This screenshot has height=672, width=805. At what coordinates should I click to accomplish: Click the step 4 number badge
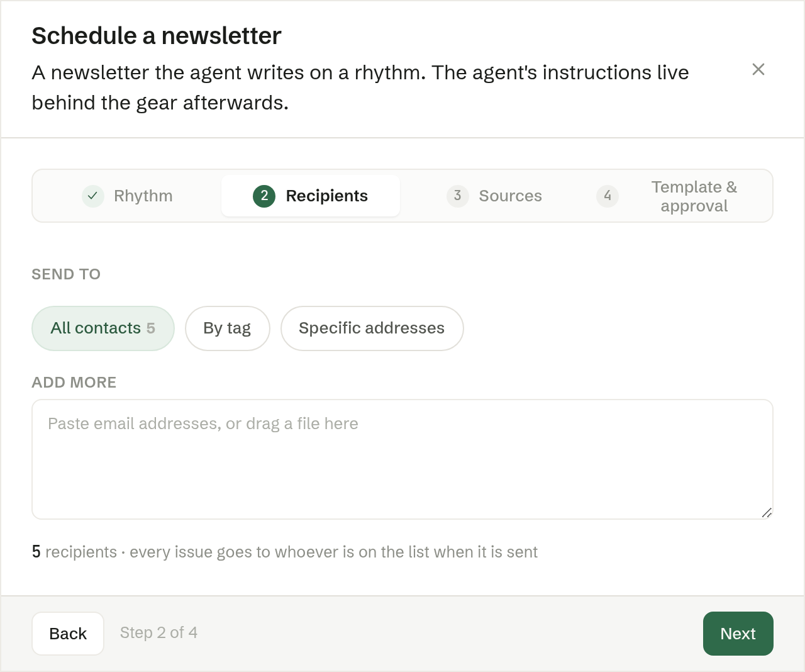[x=608, y=196]
